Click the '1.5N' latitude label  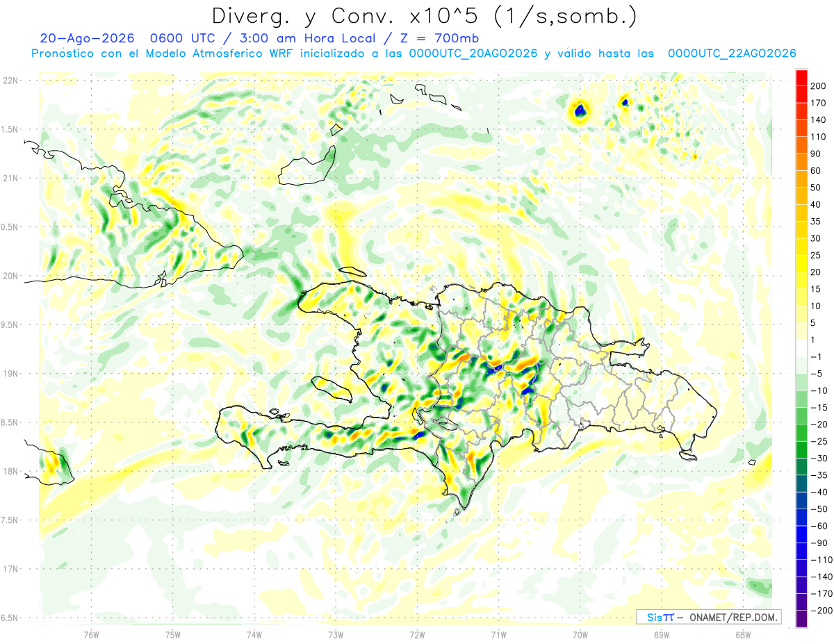tap(9, 129)
